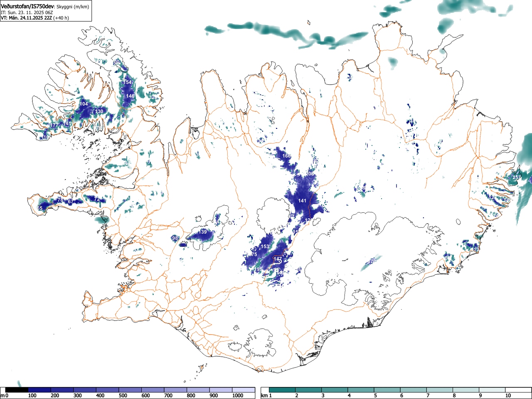Click the '78' value on Snæfellsnes peninsula
Image resolution: width=532 pixels, height=399 pixels.
[60, 200]
